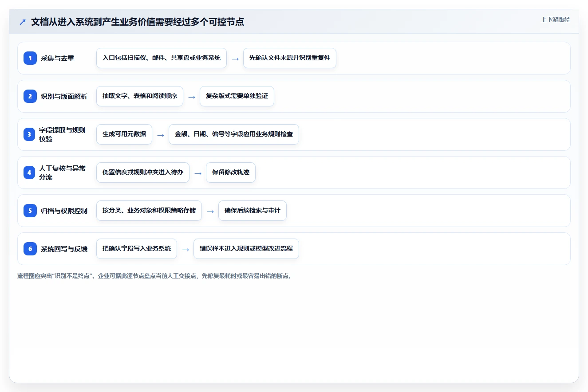Viewport: 588px width, 392px height.
Task: Click the 抽取文字、表格和阅读顺序 box
Action: pyautogui.click(x=140, y=96)
